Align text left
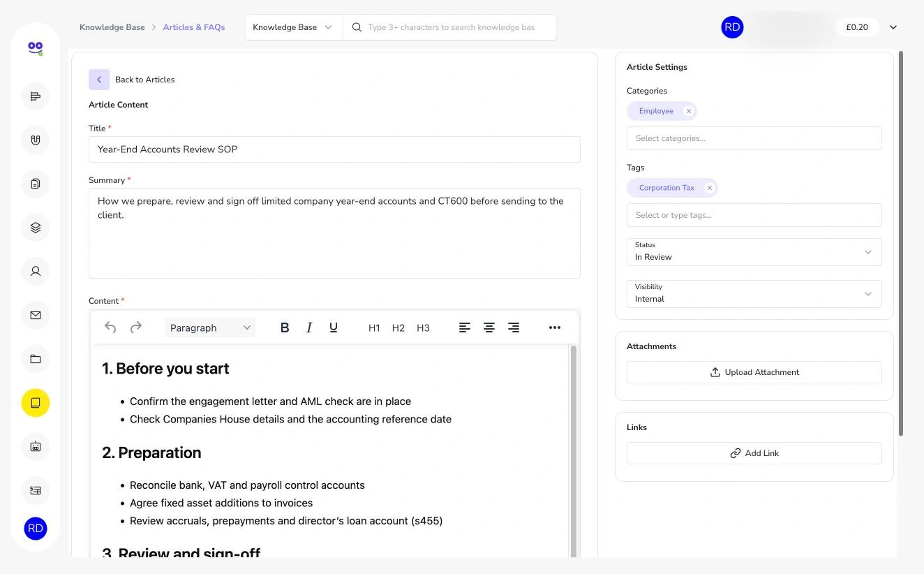924x574 pixels. (465, 328)
